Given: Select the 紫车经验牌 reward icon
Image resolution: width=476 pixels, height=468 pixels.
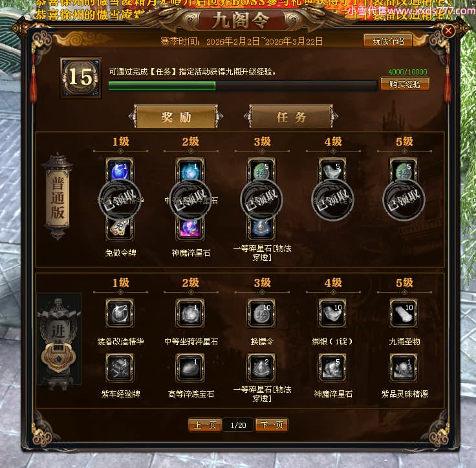Looking at the screenshot, I should pyautogui.click(x=120, y=368).
